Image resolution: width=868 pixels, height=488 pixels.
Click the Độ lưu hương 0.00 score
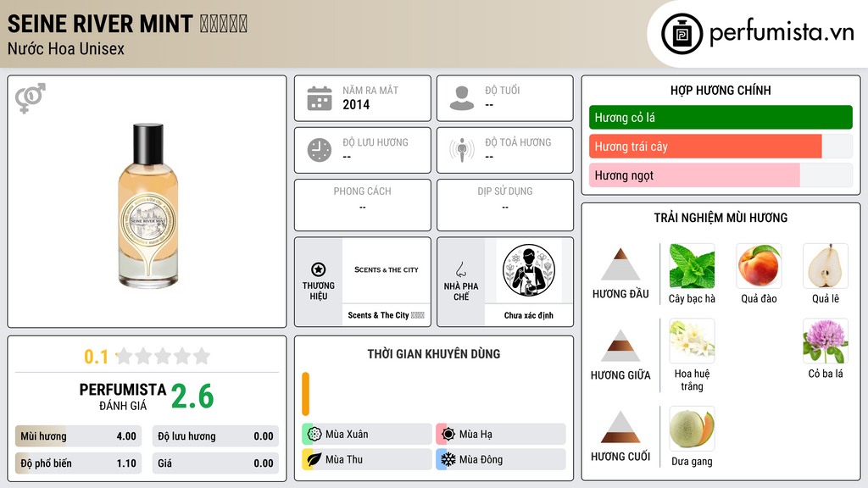[x=215, y=436]
